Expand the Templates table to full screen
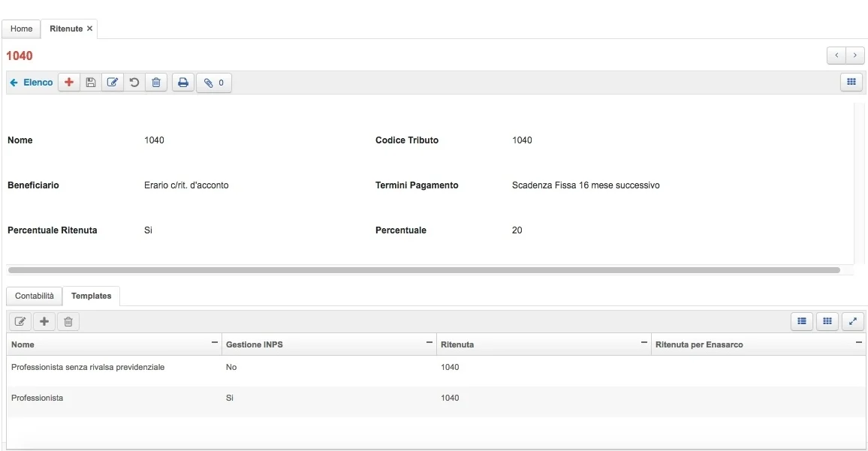The width and height of the screenshot is (868, 451). click(x=852, y=321)
